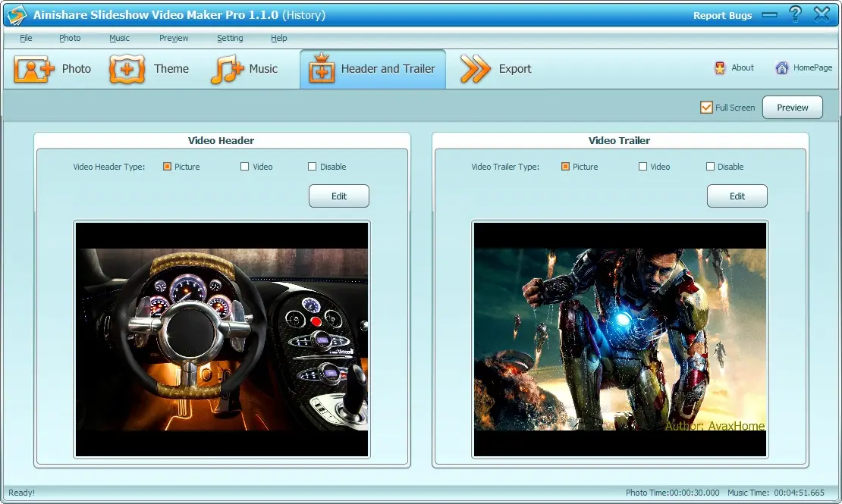842x504 pixels.
Task: Click the HomePage house icon
Action: (781, 67)
